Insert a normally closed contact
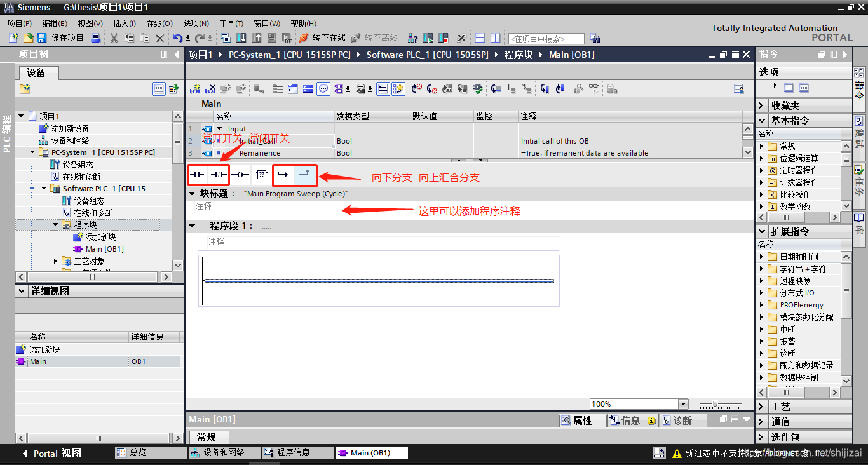Viewport: 868px width, 465px height. point(219,174)
